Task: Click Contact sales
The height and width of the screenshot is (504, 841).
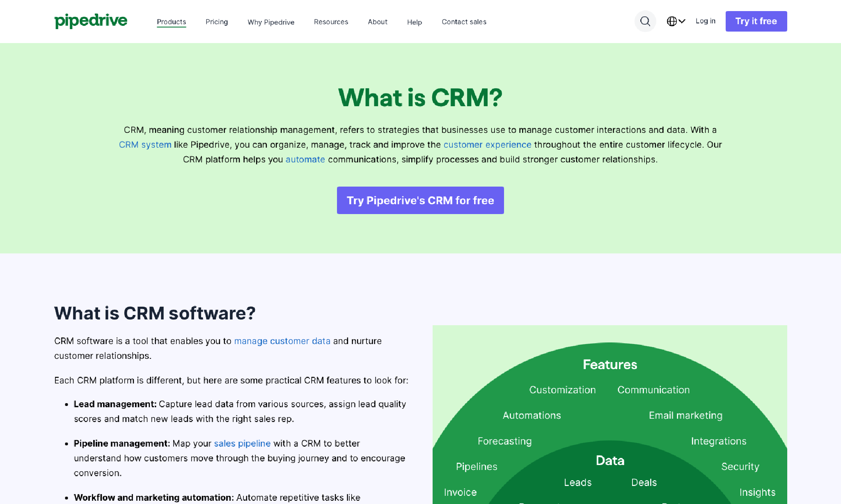Action: (464, 22)
